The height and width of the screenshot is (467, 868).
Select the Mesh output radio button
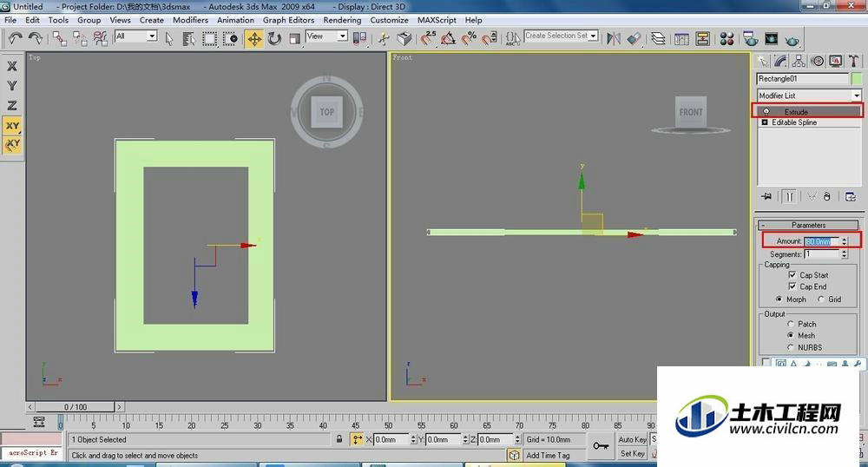click(791, 335)
